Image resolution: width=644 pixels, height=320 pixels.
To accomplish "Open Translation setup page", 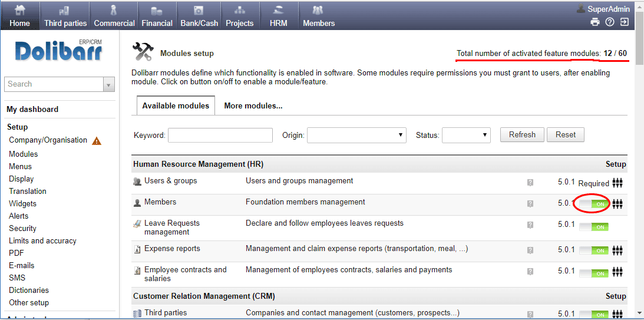I will click(x=28, y=191).
